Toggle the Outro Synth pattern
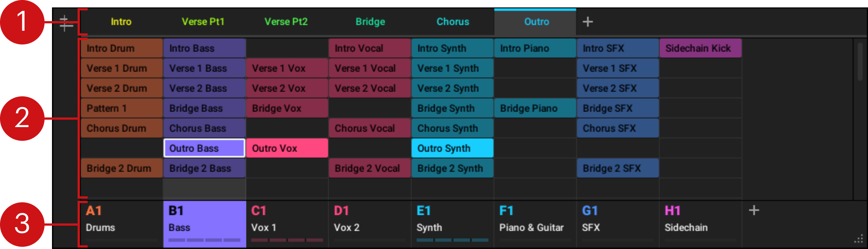868x249 pixels. (x=452, y=148)
